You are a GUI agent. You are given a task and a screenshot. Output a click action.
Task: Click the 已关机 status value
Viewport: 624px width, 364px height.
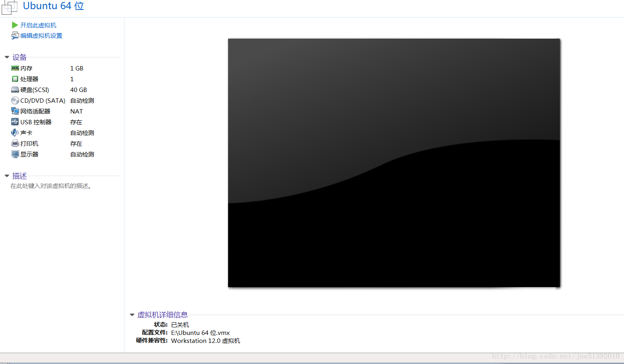180,325
